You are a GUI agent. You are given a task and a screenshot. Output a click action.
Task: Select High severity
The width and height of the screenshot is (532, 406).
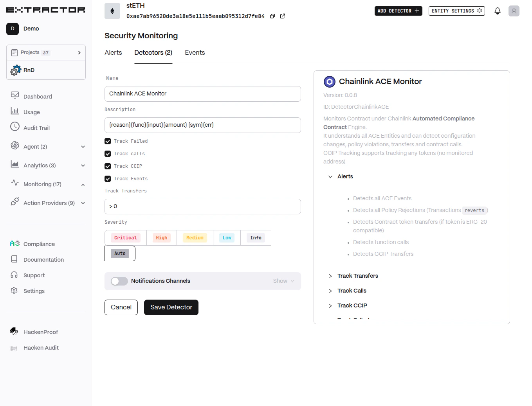162,238
